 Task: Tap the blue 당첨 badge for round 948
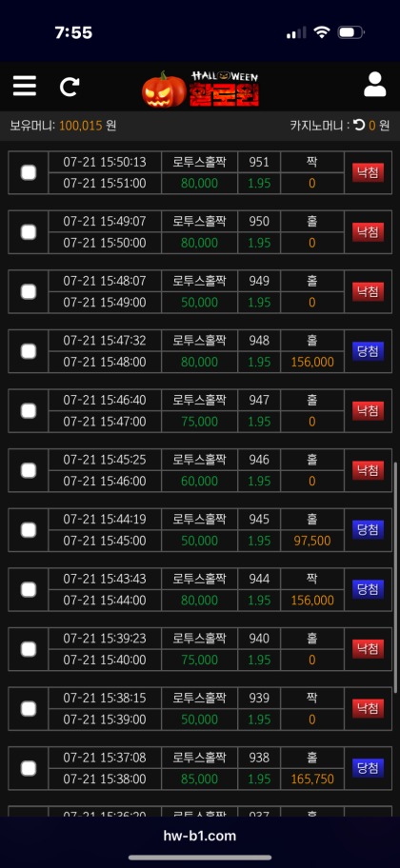pos(368,351)
